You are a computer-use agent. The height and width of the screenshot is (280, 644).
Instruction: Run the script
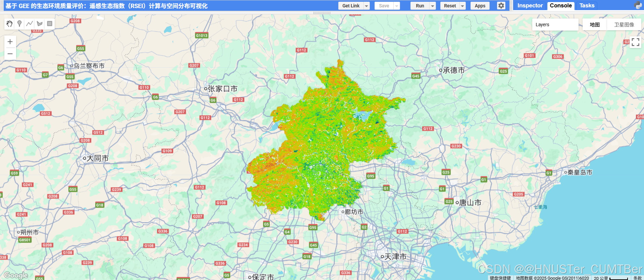point(420,6)
